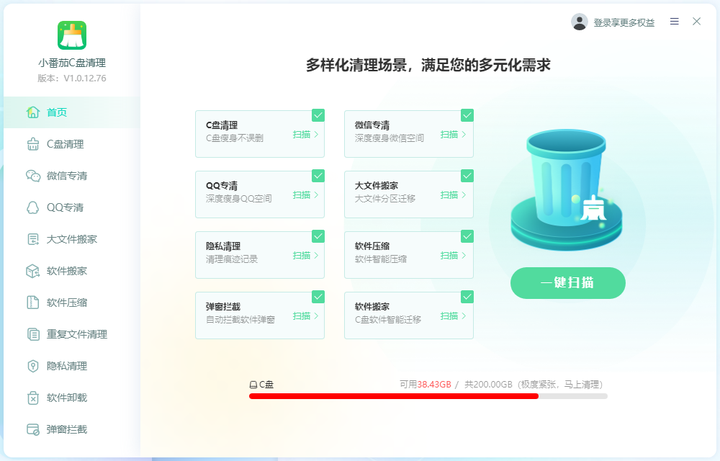
Task: Click the 隐私清理 card title
Action: 223,246
